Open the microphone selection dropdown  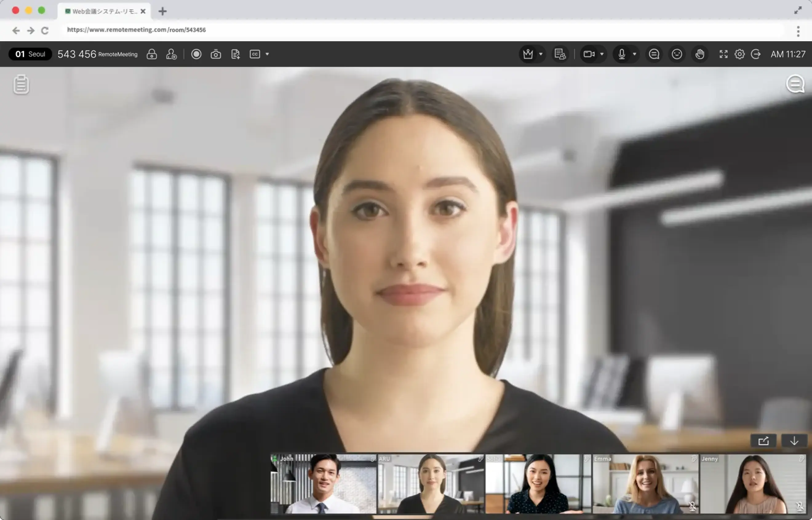(634, 54)
